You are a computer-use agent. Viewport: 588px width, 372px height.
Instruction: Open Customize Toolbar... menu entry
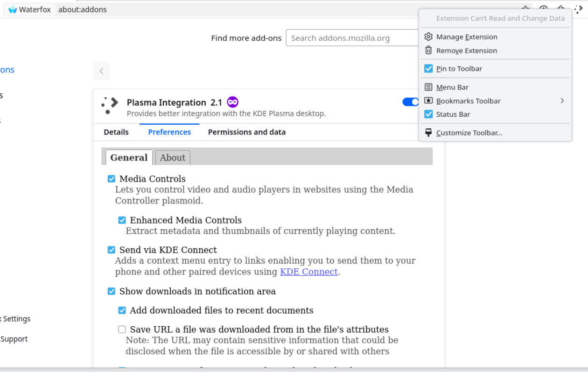pyautogui.click(x=495, y=133)
